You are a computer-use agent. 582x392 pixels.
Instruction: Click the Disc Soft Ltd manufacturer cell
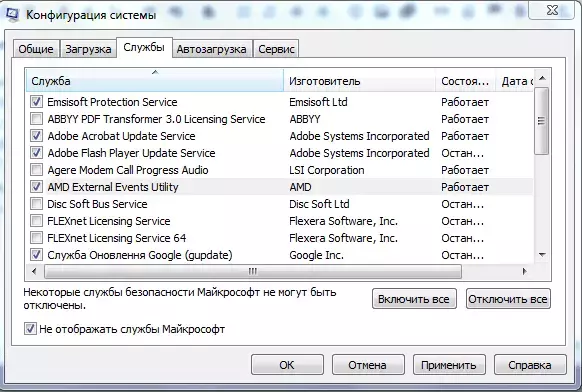coord(319,204)
